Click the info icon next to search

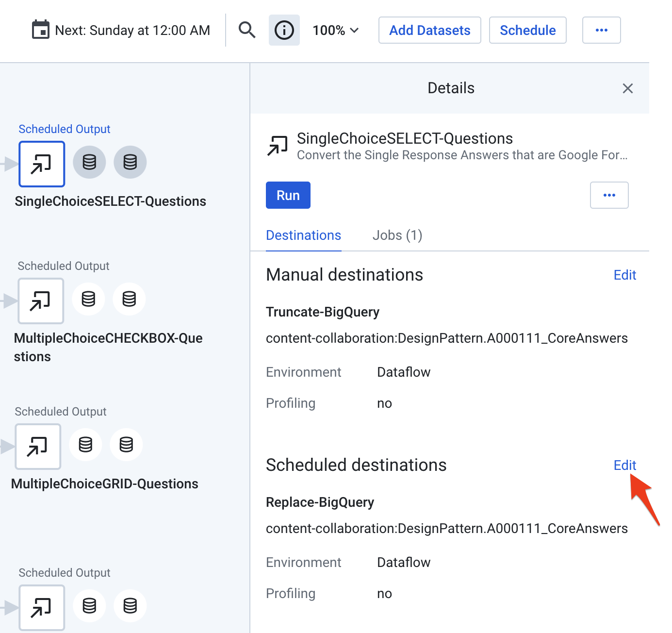(x=284, y=30)
